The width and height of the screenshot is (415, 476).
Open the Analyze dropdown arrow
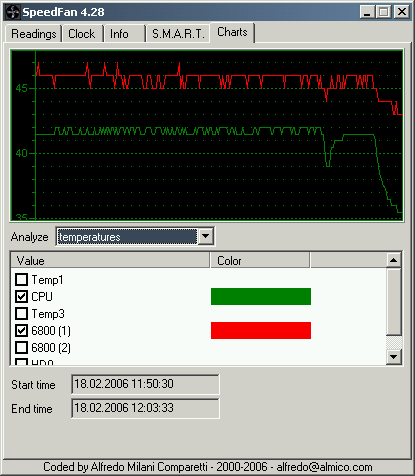206,236
